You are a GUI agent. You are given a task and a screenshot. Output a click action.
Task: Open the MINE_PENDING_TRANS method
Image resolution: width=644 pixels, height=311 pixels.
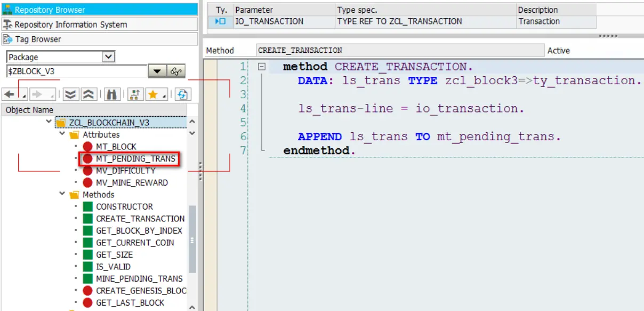pos(139,278)
